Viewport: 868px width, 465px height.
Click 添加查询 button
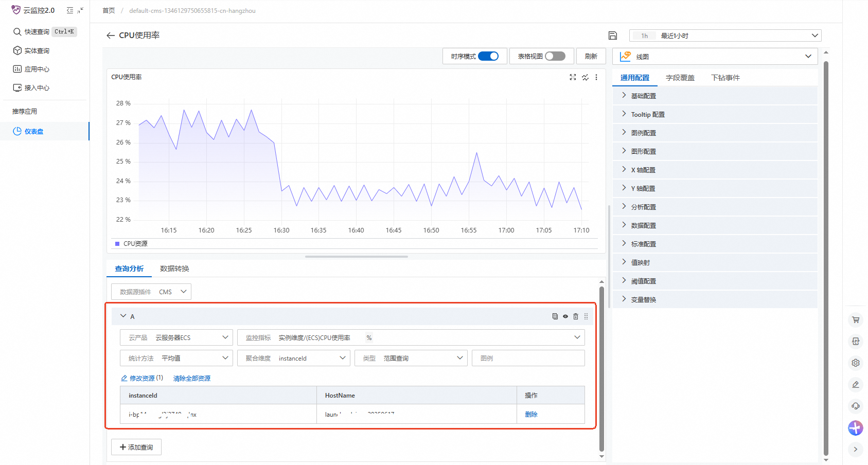click(x=136, y=447)
